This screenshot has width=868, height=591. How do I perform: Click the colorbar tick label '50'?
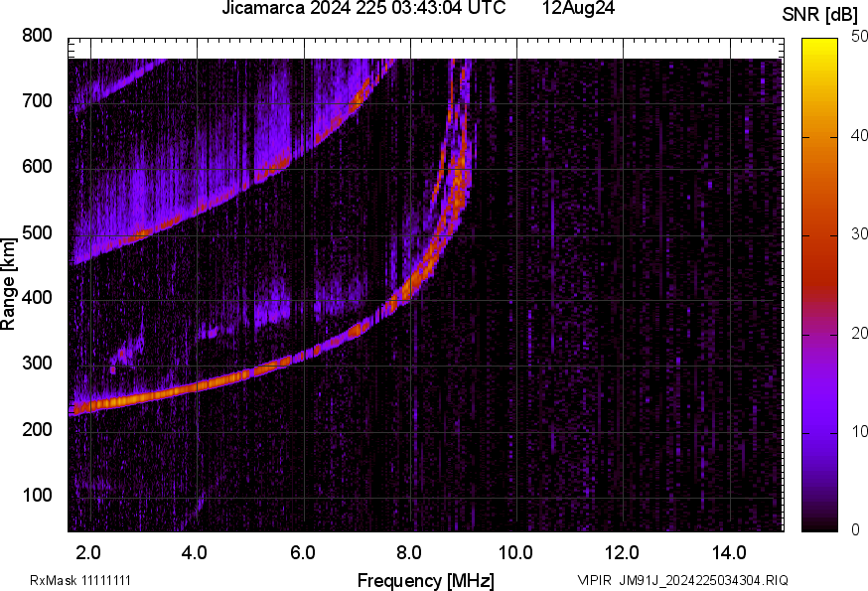click(x=859, y=36)
